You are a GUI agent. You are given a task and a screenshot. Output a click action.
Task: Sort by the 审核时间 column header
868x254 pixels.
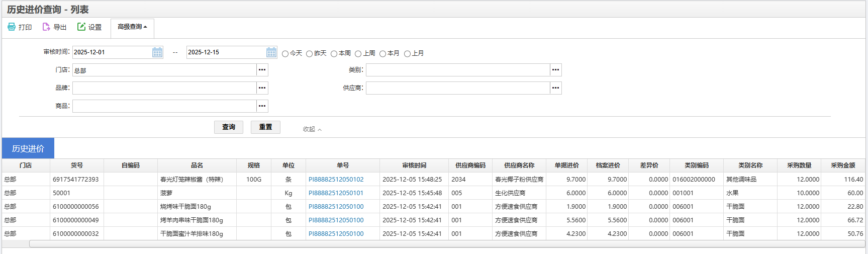[414, 165]
